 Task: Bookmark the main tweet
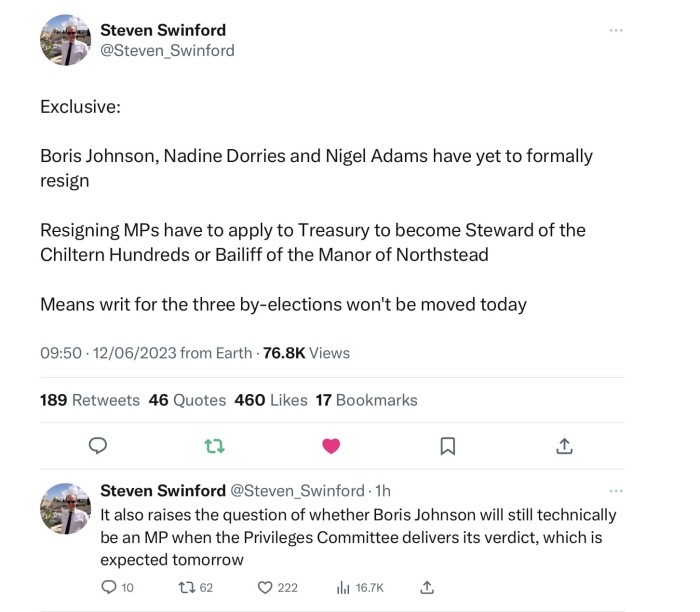(x=448, y=445)
